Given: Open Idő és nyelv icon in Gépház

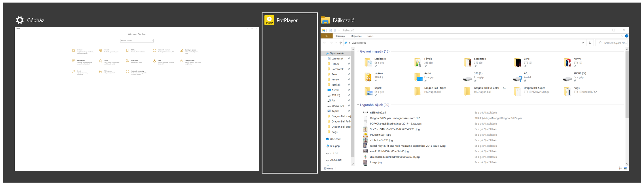Looking at the screenshot, I should [x=128, y=61].
